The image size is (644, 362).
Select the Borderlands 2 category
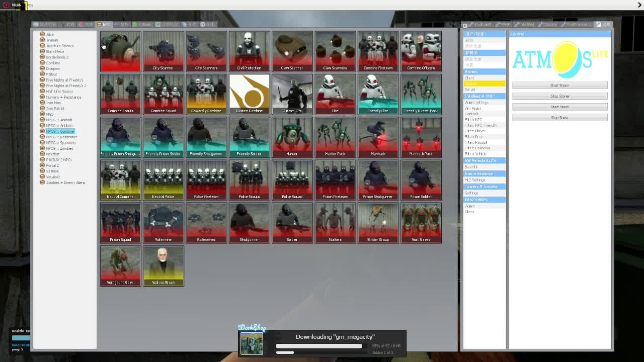coord(57,57)
